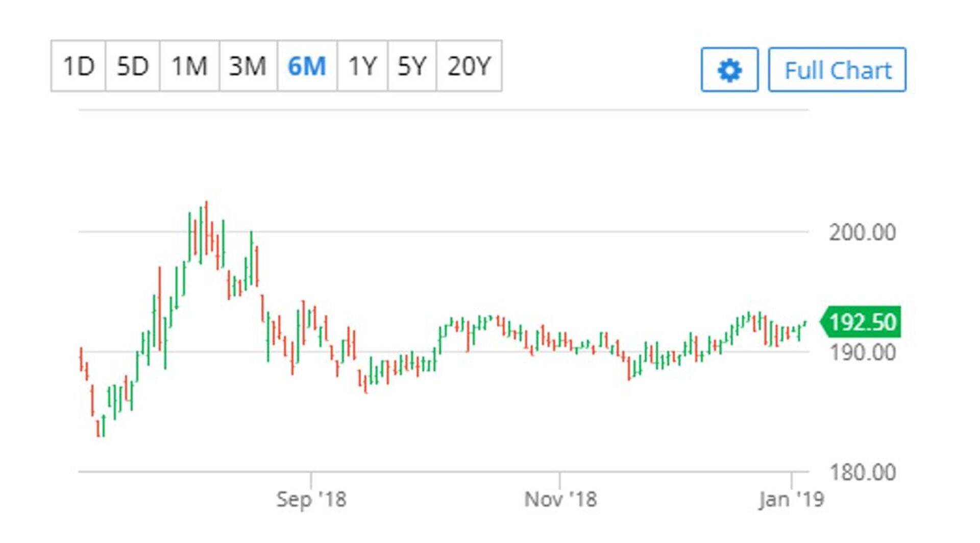Click the 190.00 price axis label

[862, 352]
